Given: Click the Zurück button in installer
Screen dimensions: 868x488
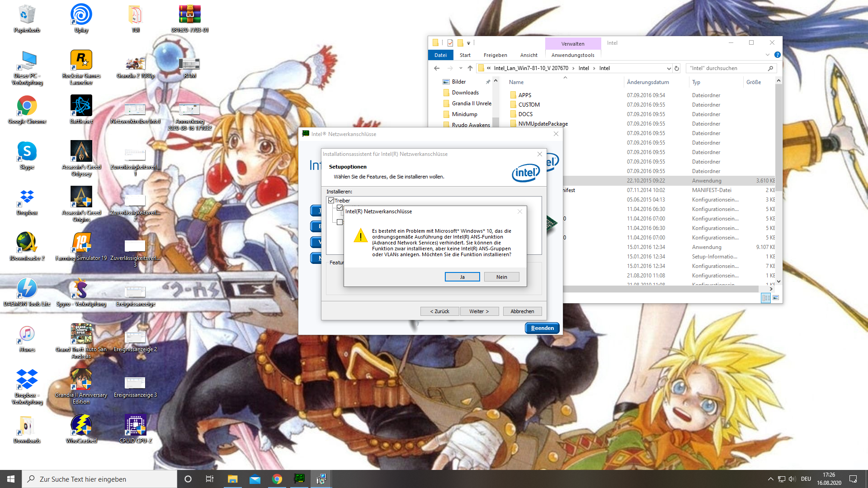Looking at the screenshot, I should click(x=440, y=311).
